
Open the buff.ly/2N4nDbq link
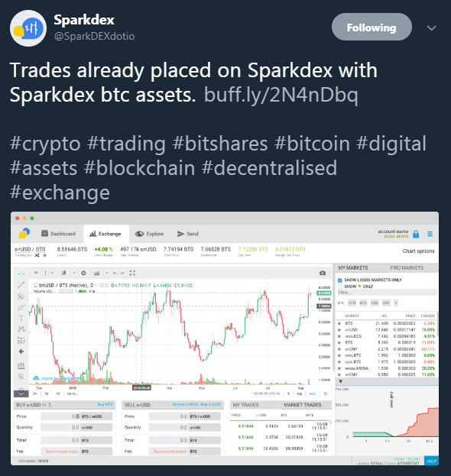click(x=281, y=95)
